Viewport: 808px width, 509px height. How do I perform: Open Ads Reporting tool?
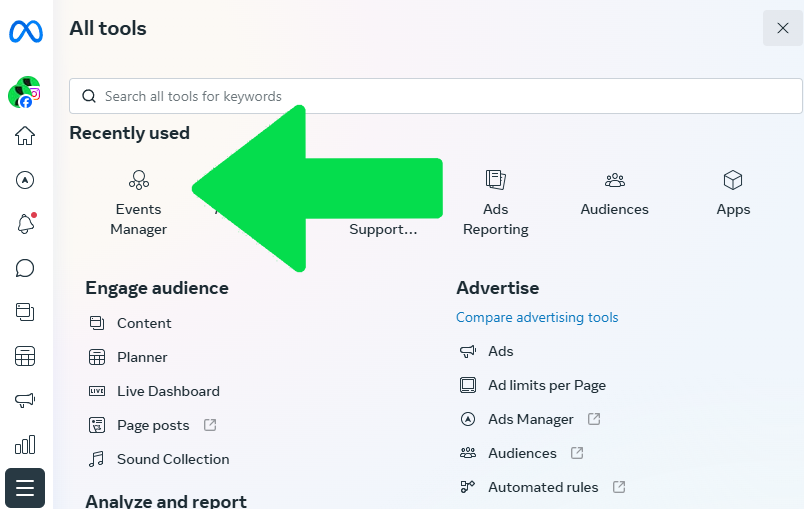495,201
